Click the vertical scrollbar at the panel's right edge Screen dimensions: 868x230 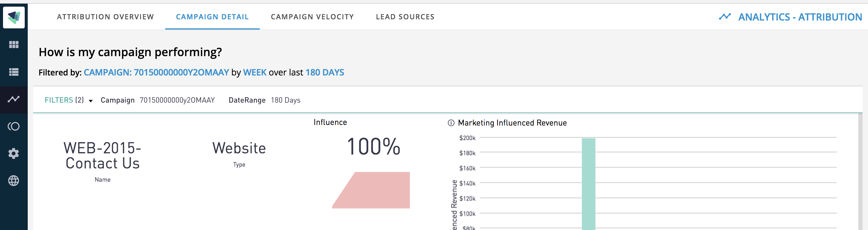click(x=860, y=172)
